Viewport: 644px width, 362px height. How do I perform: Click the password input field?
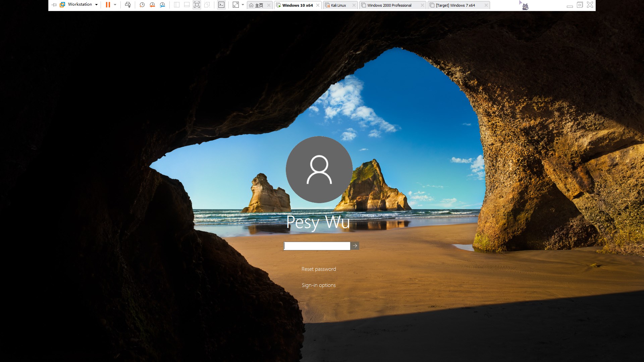point(317,246)
